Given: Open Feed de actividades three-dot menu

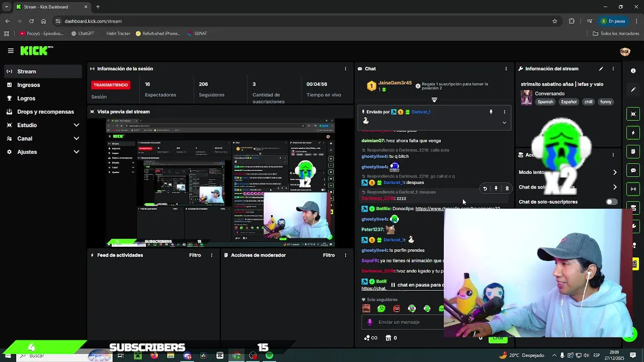Looking at the screenshot, I should click(x=211, y=255).
